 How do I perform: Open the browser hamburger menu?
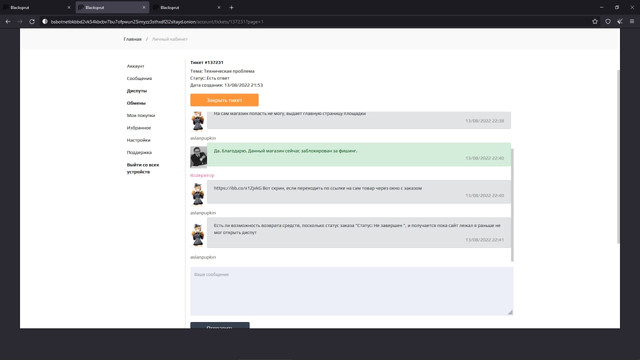coord(632,22)
